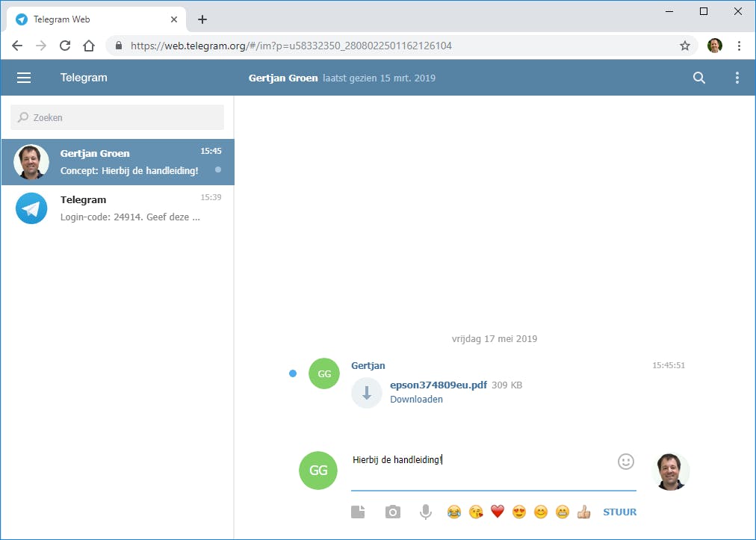This screenshot has height=540, width=756.
Task: Insert the thumbs up emoji
Action: [x=583, y=512]
